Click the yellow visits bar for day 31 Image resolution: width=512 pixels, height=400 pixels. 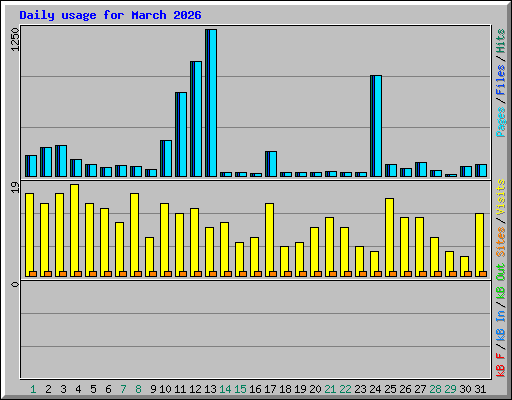coord(479,245)
